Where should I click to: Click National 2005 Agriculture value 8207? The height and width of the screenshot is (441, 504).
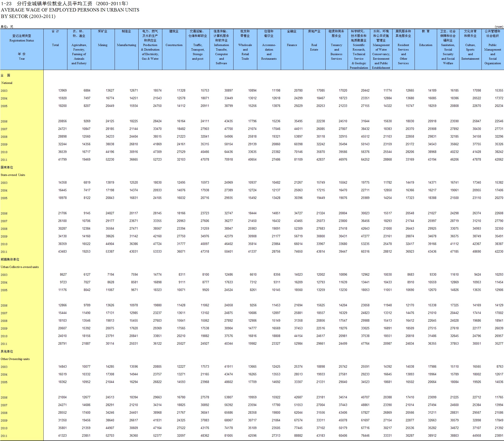(x=87, y=106)
